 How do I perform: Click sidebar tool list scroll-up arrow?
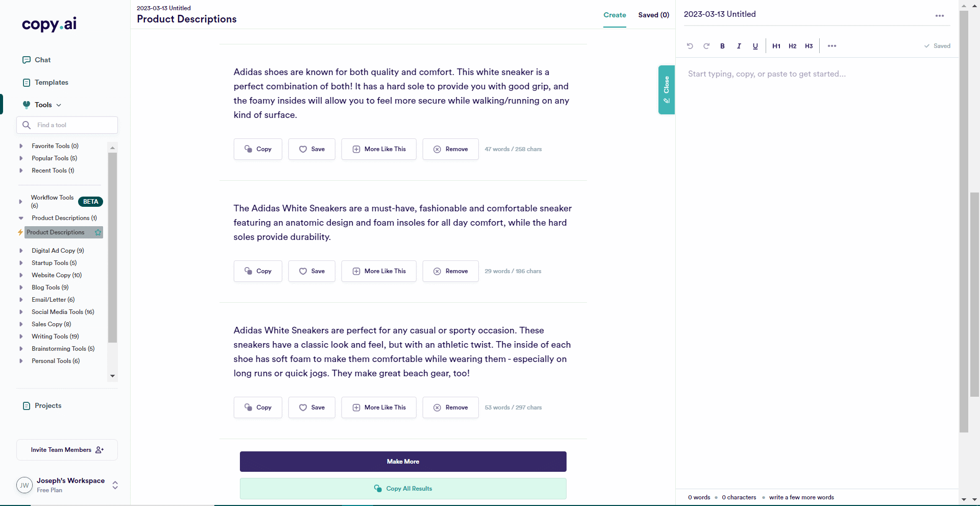(112, 148)
